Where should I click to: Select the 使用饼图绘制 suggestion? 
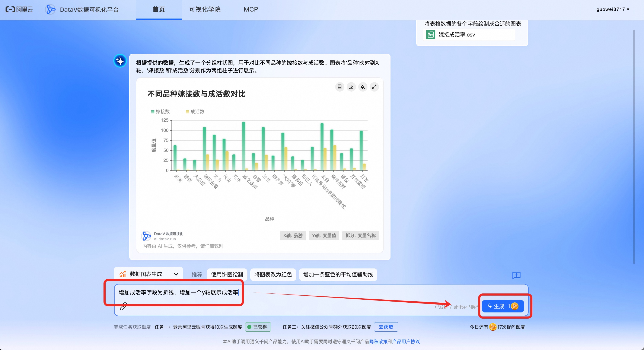coord(227,274)
